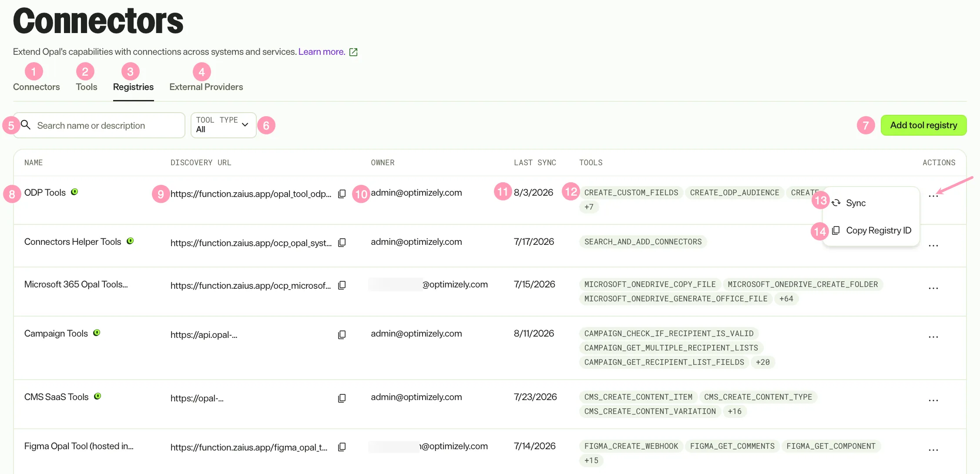Click the LAST SYNC column header
Viewport: 980px width, 474px height.
pyautogui.click(x=535, y=163)
